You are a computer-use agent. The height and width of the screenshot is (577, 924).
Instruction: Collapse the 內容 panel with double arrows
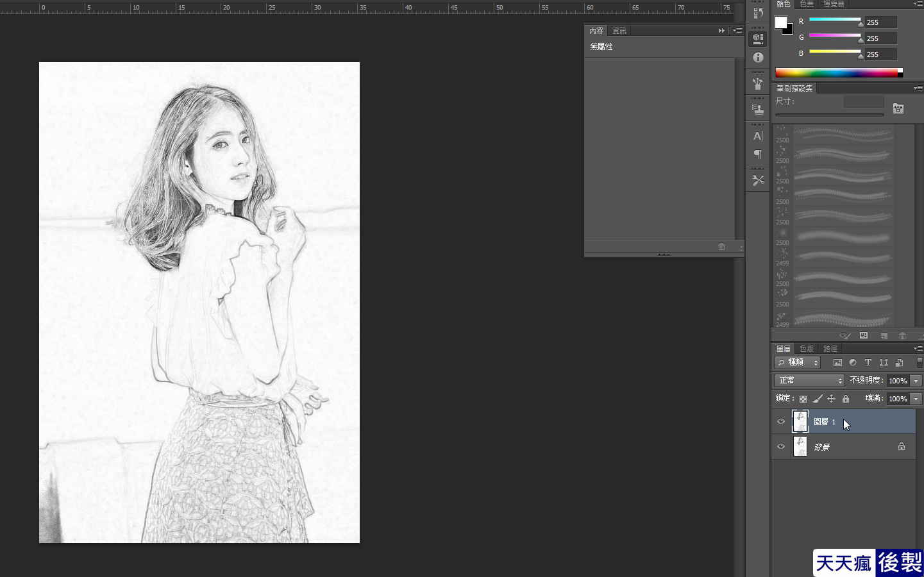[x=721, y=31]
